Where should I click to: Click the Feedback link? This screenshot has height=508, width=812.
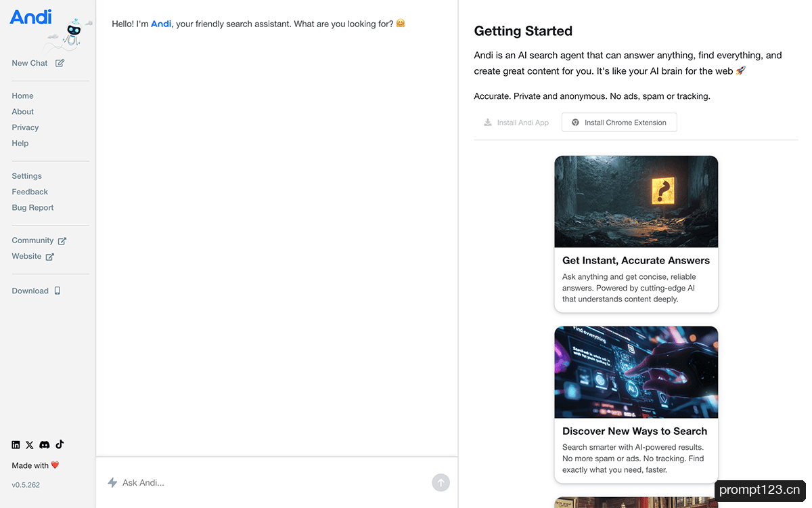point(30,192)
